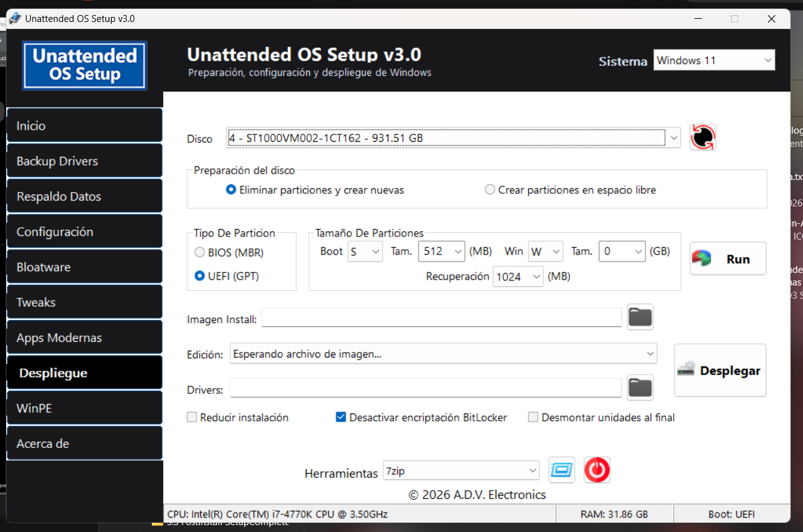The width and height of the screenshot is (803, 532).
Task: Open the Win letter W dropdown
Action: (x=546, y=252)
